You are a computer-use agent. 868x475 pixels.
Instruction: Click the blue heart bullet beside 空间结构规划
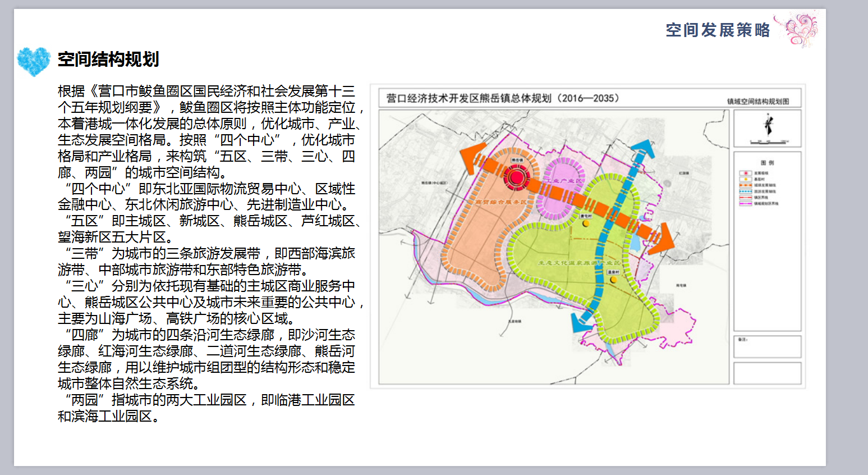click(x=34, y=62)
